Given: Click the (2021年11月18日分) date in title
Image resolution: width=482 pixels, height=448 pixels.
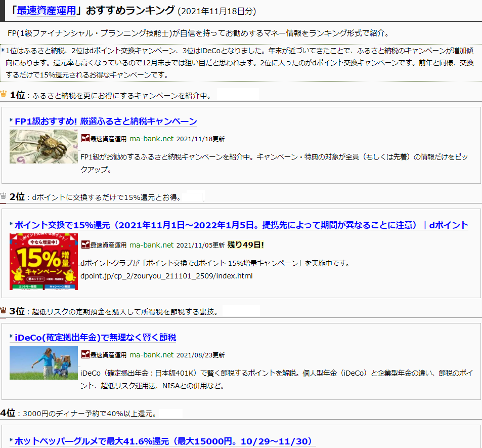Looking at the screenshot, I should click(x=216, y=11).
